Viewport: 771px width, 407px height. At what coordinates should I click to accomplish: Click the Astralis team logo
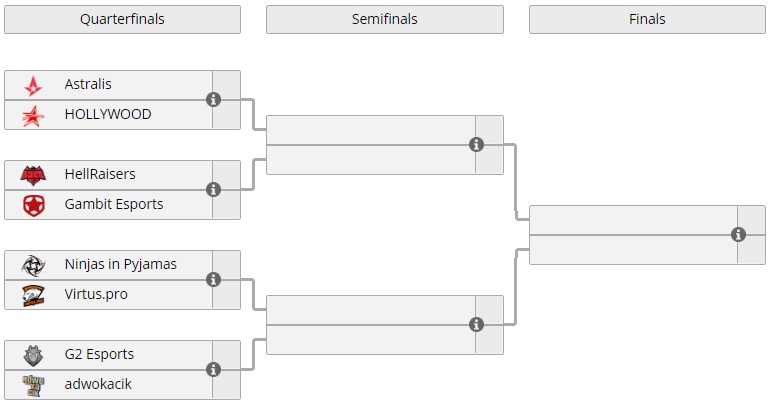(33, 85)
